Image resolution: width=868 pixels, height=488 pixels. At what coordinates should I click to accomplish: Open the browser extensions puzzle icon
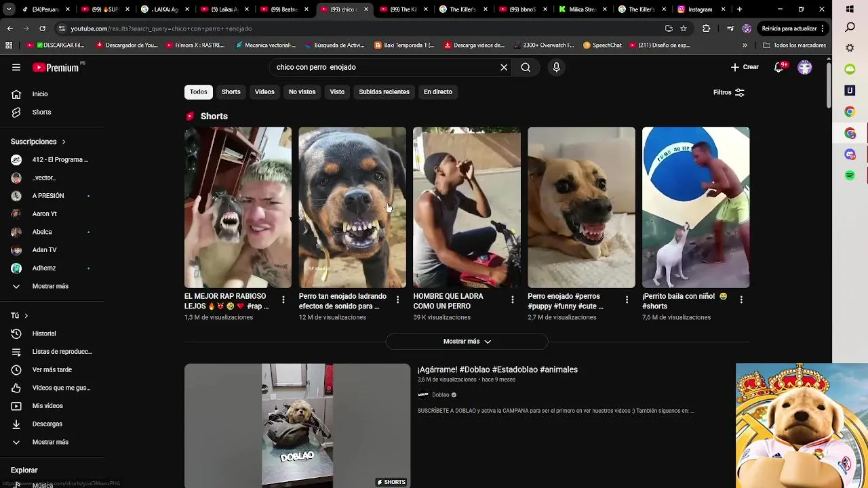tap(706, 28)
